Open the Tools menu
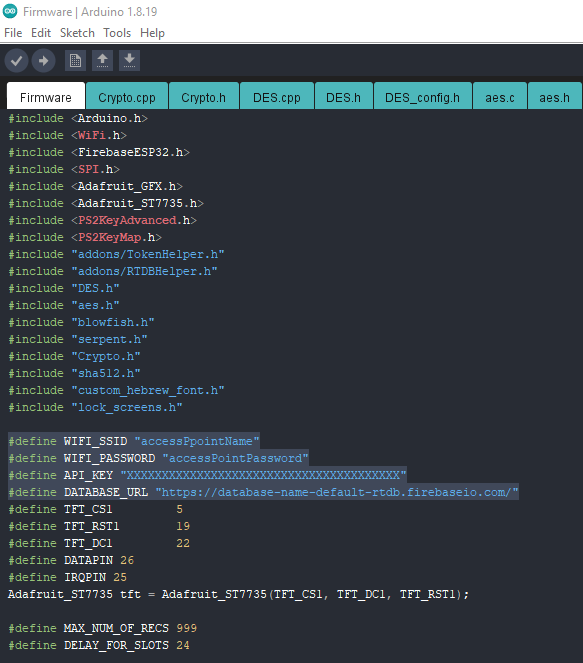 click(x=117, y=33)
